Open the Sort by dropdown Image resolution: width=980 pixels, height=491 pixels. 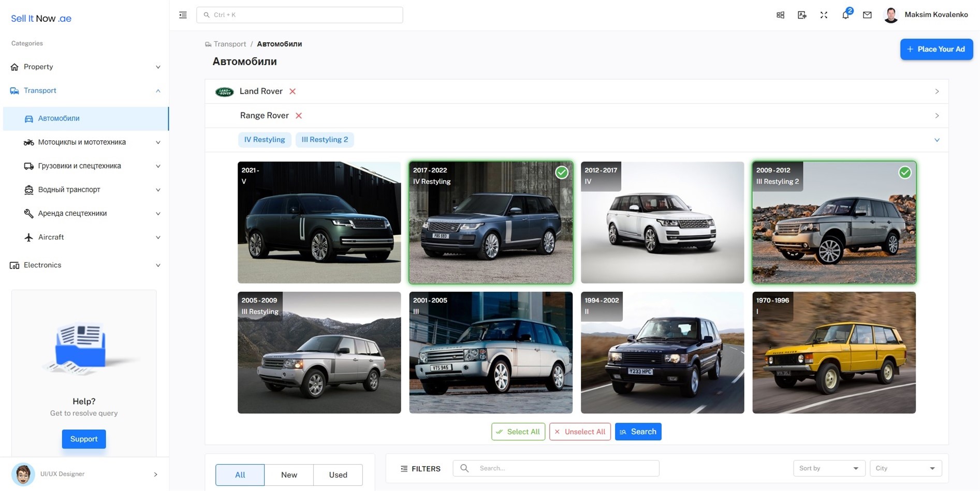(828, 468)
